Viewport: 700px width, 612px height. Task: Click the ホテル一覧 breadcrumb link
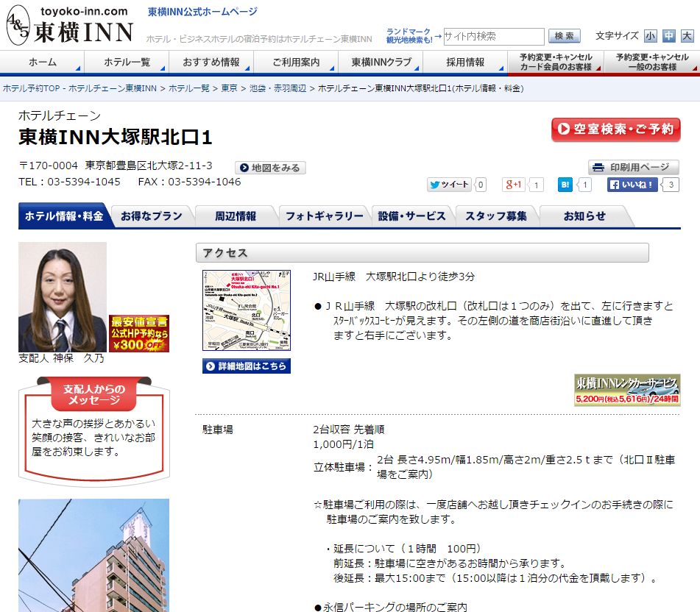[x=189, y=88]
